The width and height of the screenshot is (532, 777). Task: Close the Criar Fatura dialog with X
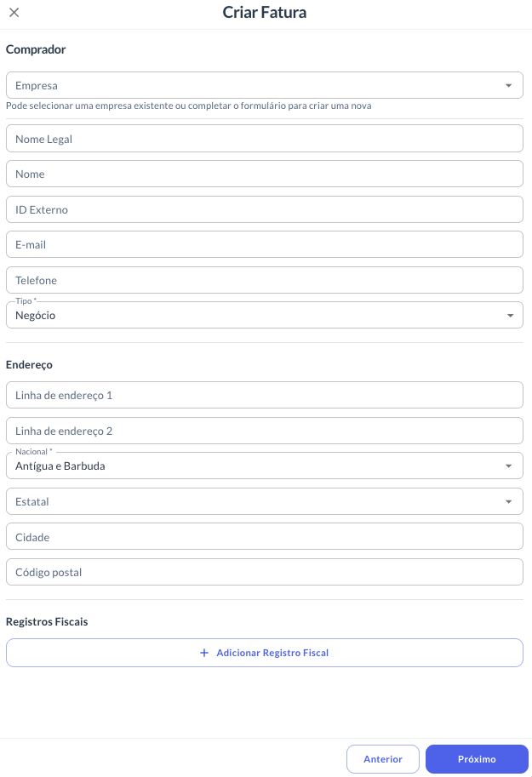14,13
